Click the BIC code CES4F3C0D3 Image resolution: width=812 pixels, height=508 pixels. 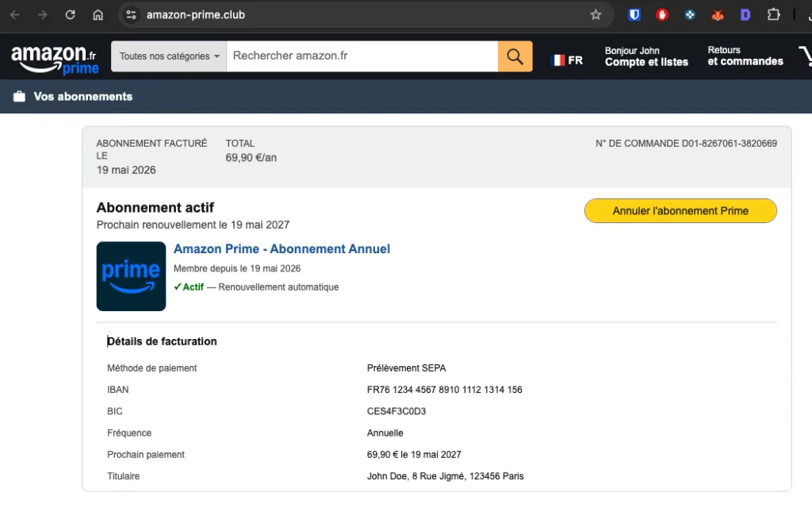tap(396, 412)
